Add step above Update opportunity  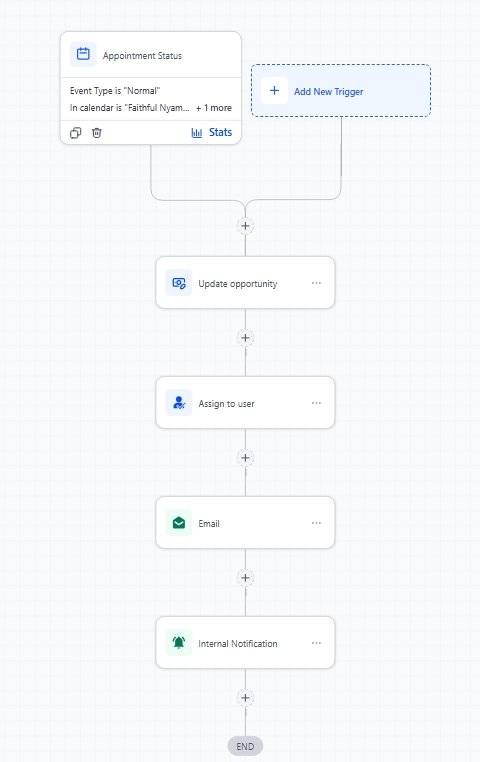(x=245, y=226)
